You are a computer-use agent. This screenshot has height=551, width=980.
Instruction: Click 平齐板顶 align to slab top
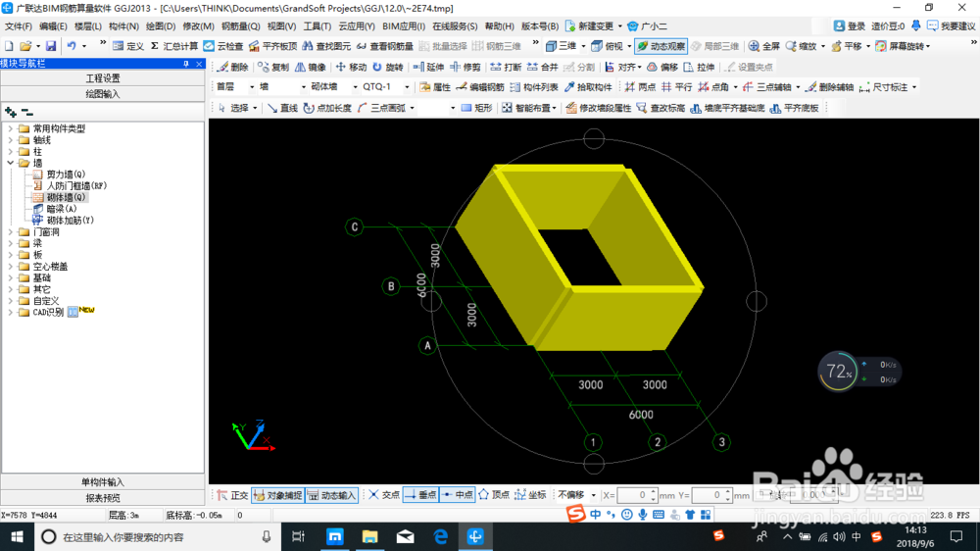point(272,46)
